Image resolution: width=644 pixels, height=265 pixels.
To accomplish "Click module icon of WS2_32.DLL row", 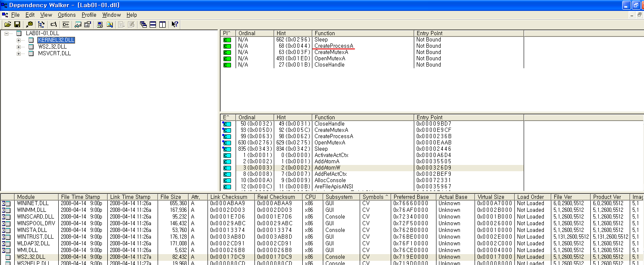I will [8, 257].
